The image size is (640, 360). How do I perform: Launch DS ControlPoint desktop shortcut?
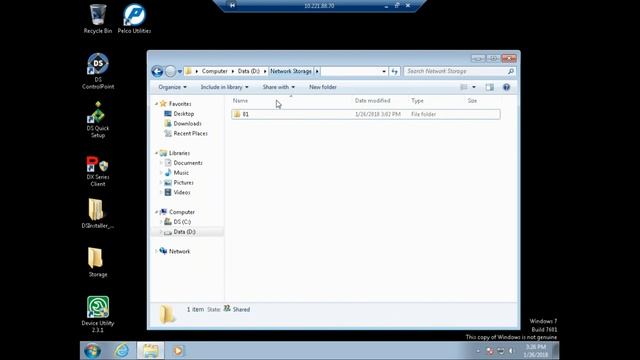[x=98, y=71]
